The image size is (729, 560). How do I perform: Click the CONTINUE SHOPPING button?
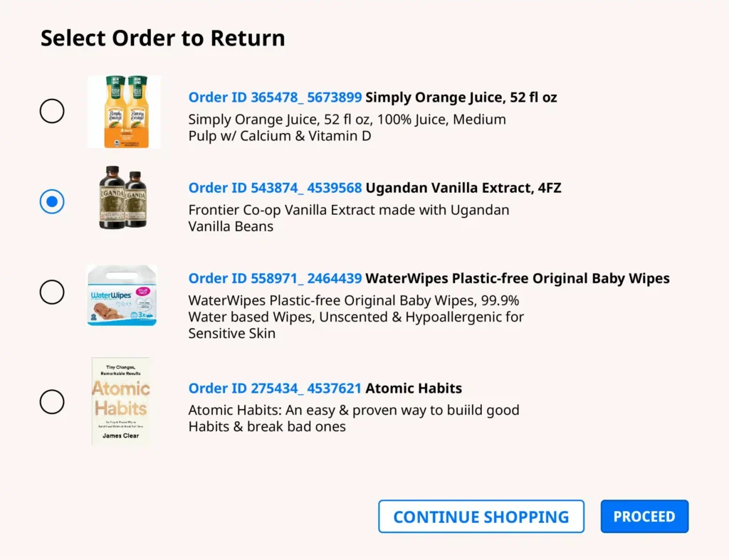click(481, 517)
